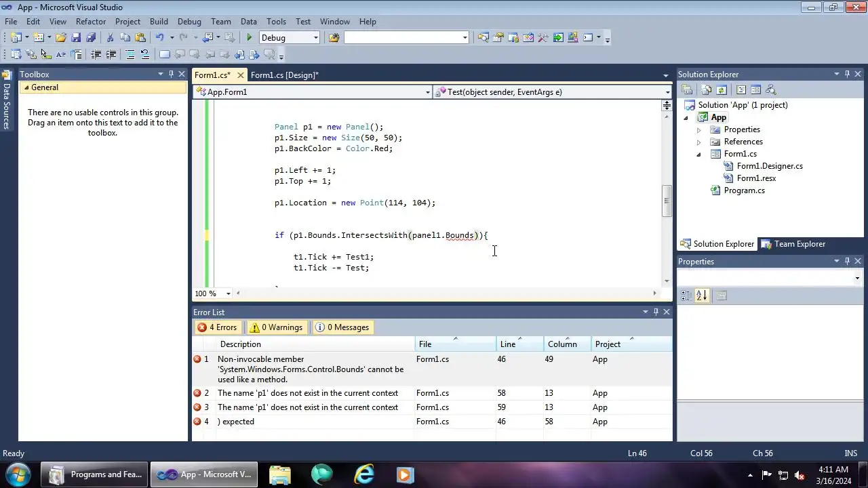Select error 4 ') expected' row
The width and height of the screenshot is (868, 488).
[x=432, y=422]
